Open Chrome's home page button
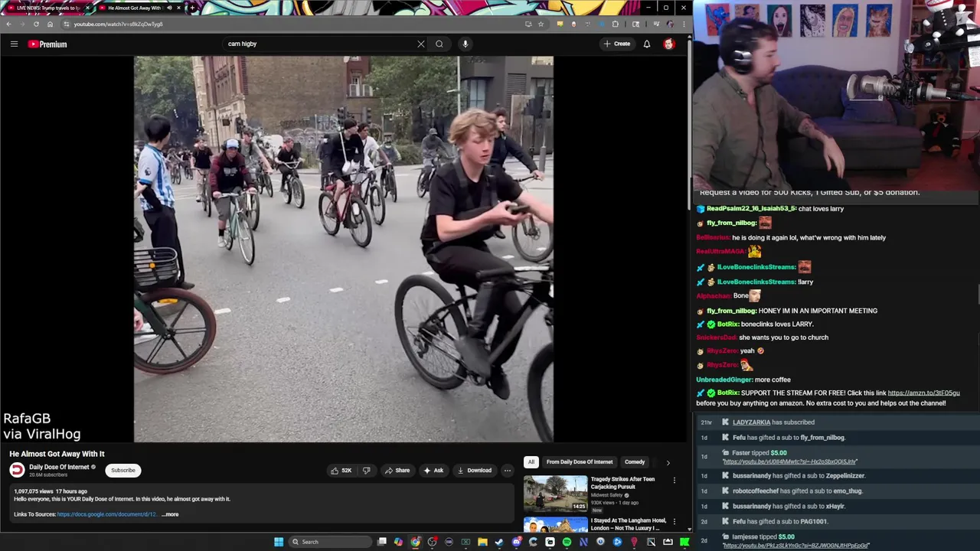980x551 pixels. pyautogui.click(x=50, y=24)
